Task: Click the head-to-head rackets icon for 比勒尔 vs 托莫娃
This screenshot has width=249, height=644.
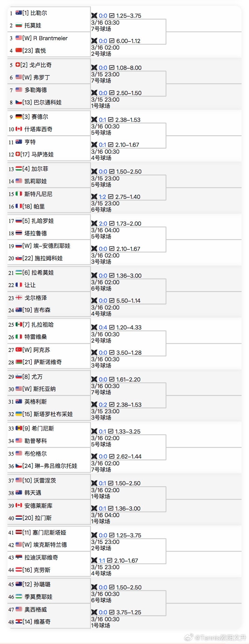Action: pos(94,15)
